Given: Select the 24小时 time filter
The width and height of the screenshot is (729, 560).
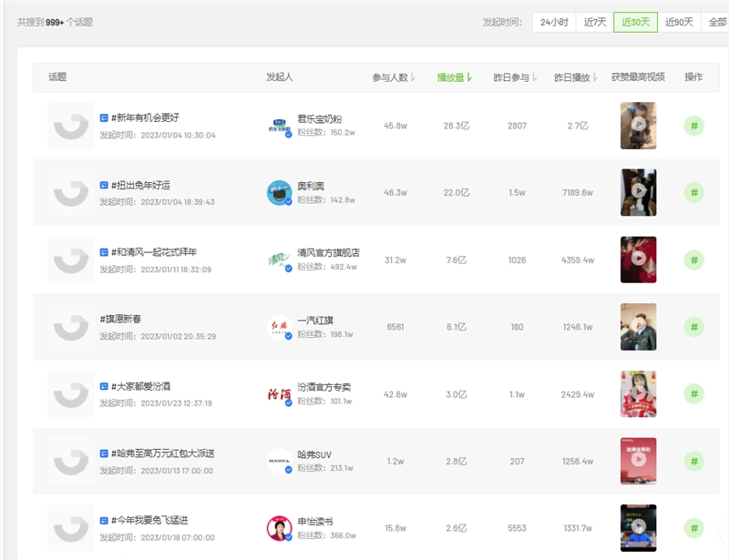Looking at the screenshot, I should point(554,22).
